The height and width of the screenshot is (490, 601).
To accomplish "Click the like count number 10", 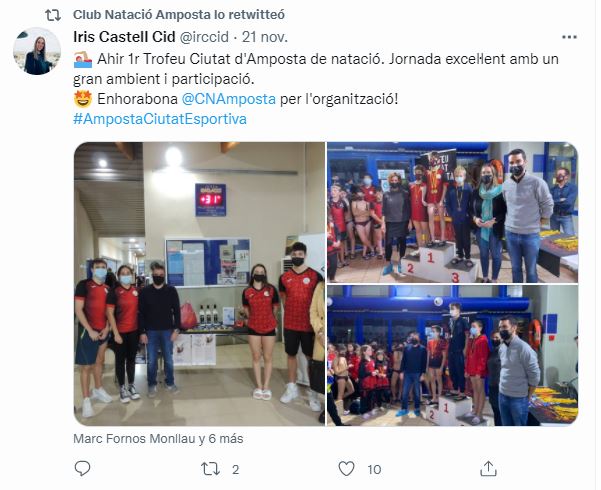I will point(374,469).
